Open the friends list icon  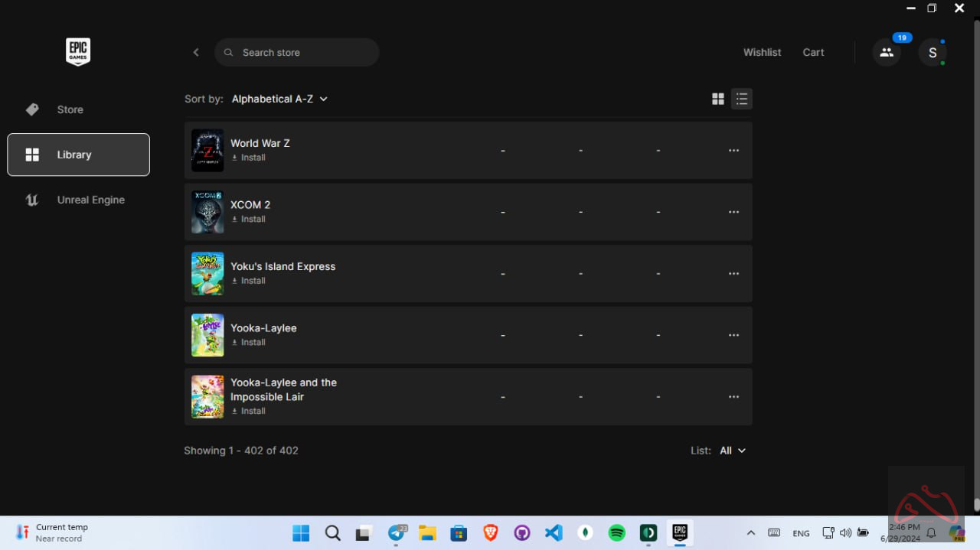[x=887, y=52]
